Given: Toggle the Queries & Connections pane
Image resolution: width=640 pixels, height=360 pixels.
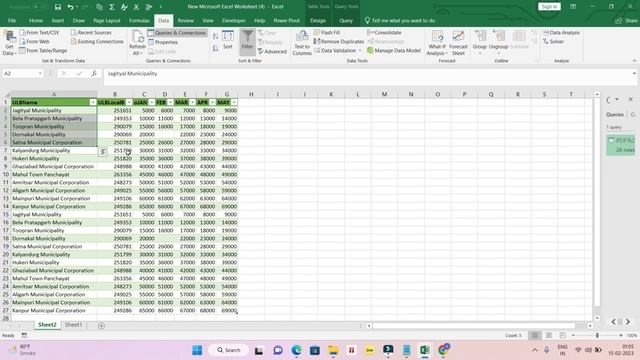Looking at the screenshot, I should coord(177,33).
